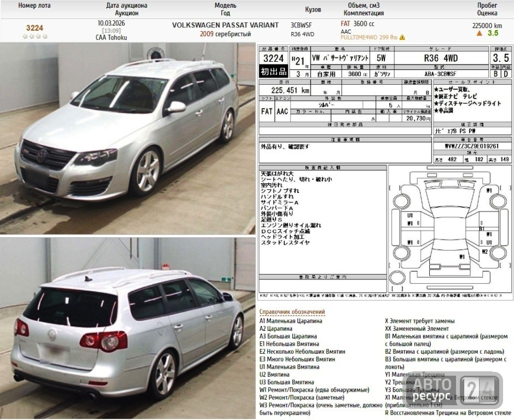Click the yellow warning triangle icon
514x420 pixels.
click(402, 37)
